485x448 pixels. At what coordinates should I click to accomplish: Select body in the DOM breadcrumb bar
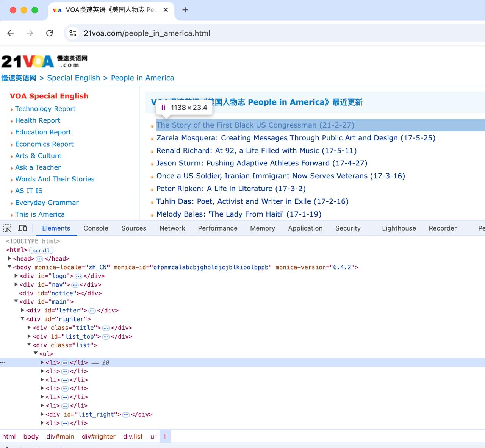tap(31, 436)
